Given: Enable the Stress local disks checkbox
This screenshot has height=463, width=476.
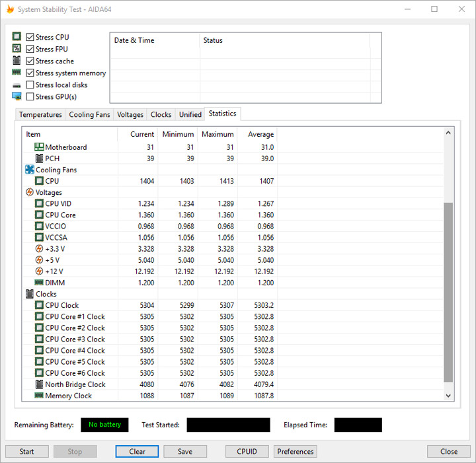Looking at the screenshot, I should tap(30, 85).
